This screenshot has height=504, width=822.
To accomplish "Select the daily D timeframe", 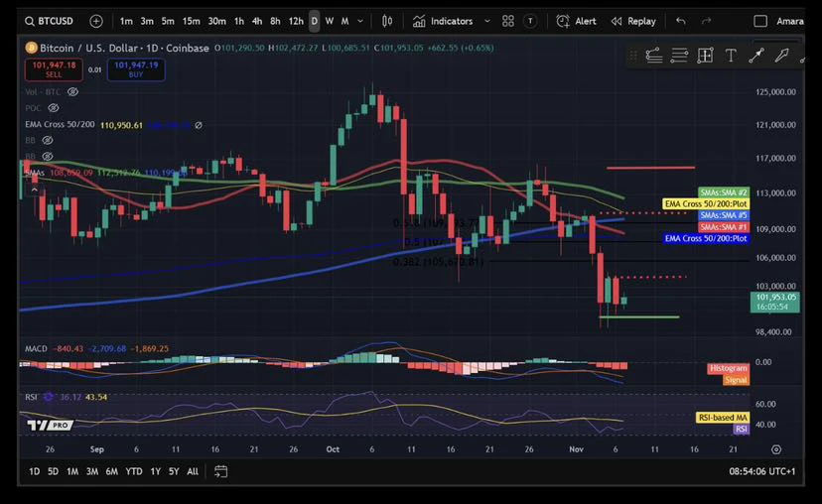I will [314, 21].
